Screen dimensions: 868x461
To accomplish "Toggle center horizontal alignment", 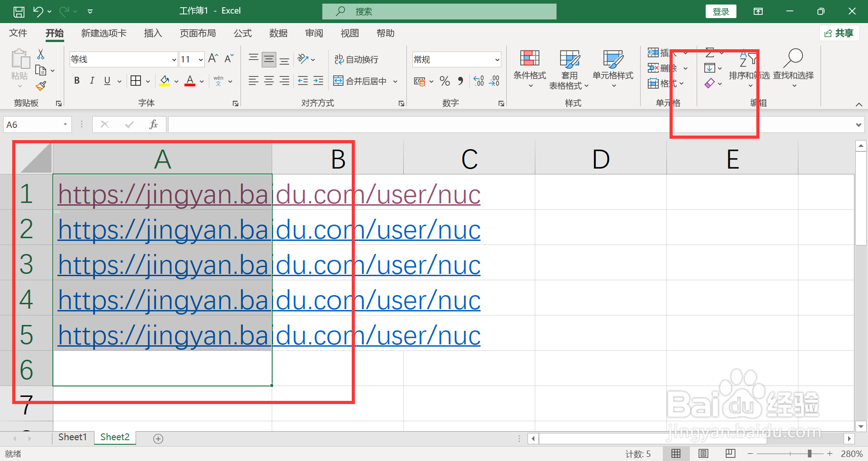I will [269, 81].
